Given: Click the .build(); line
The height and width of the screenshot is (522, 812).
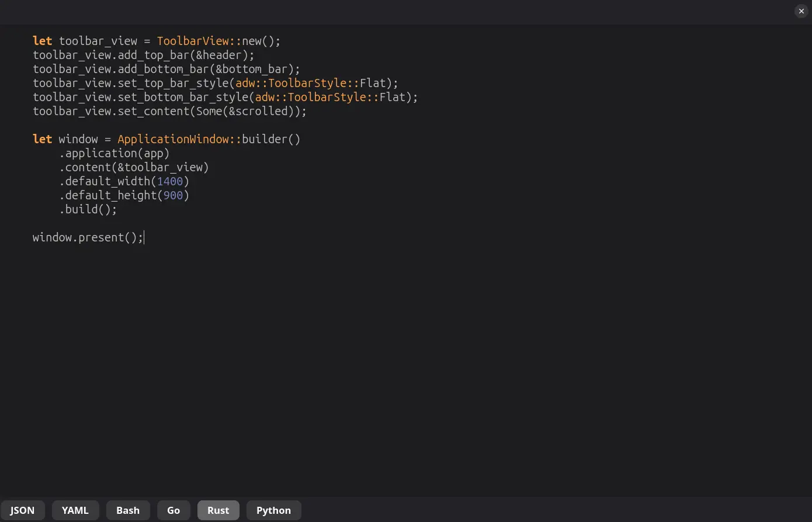Looking at the screenshot, I should pos(88,209).
